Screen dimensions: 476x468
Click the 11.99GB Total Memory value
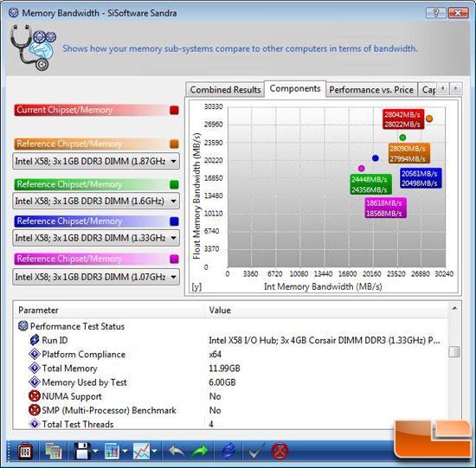tap(224, 369)
